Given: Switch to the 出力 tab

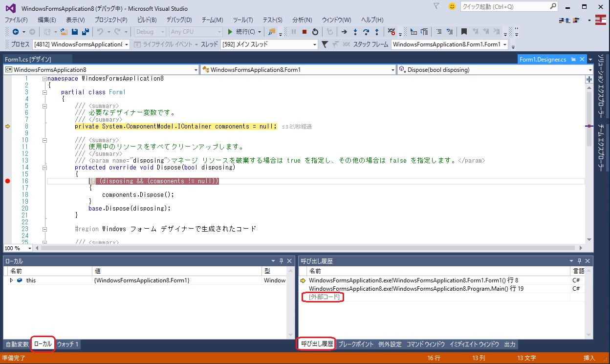Looking at the screenshot, I should [510, 344].
